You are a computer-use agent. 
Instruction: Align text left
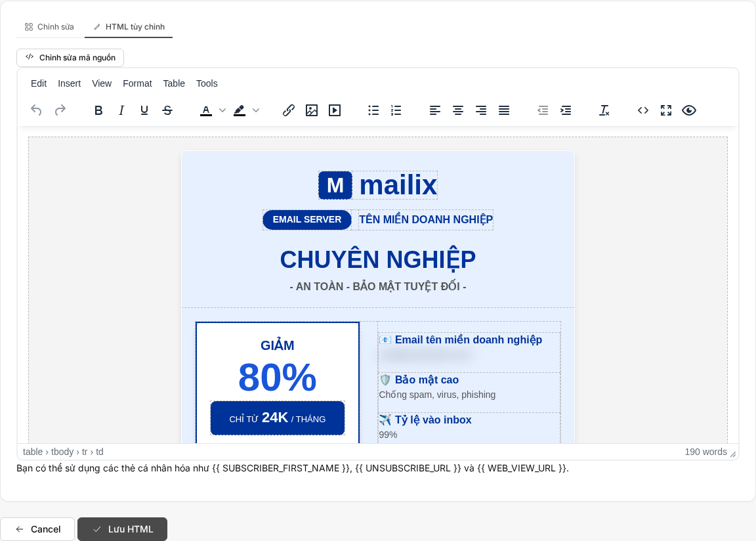[435, 110]
